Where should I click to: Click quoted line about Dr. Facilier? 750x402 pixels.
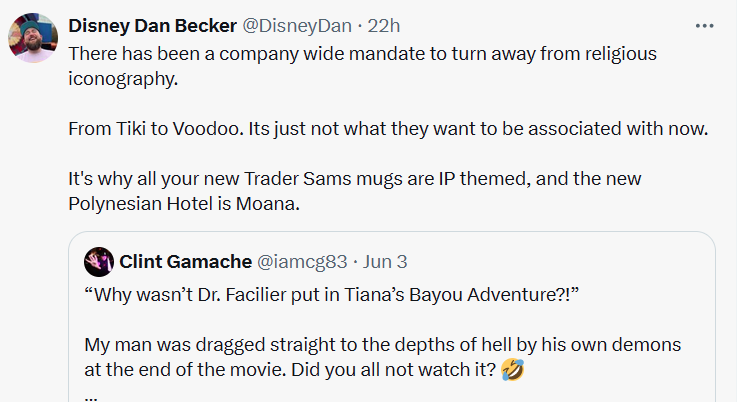(331, 295)
